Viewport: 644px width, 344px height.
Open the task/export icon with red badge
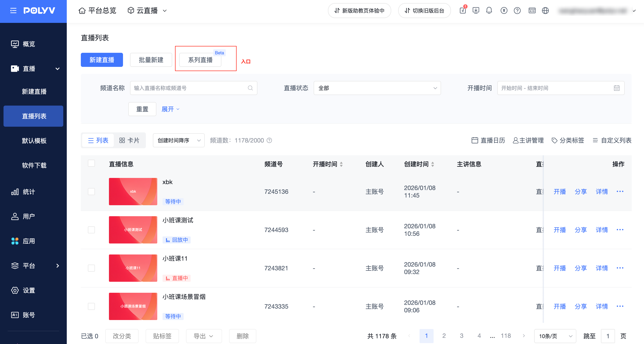(463, 11)
